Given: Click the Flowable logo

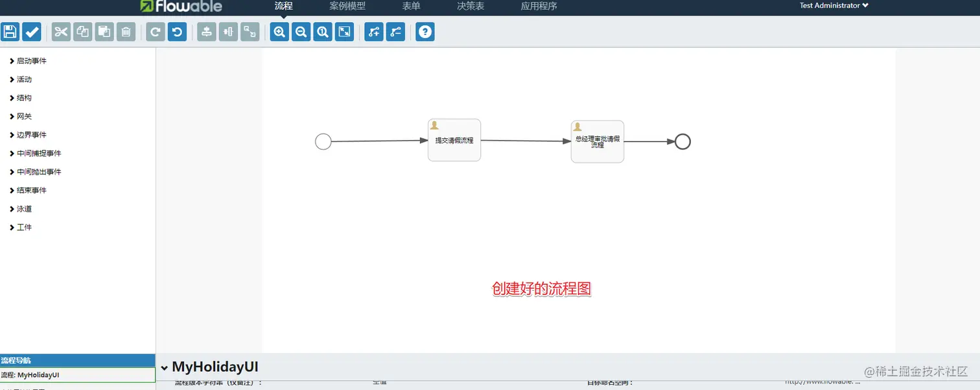Looking at the screenshot, I should (181, 6).
